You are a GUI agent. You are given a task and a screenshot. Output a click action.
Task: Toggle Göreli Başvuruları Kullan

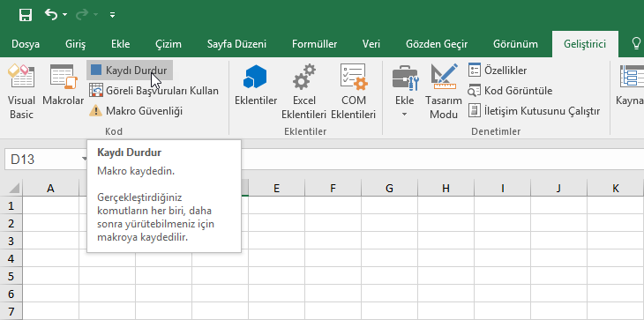154,90
